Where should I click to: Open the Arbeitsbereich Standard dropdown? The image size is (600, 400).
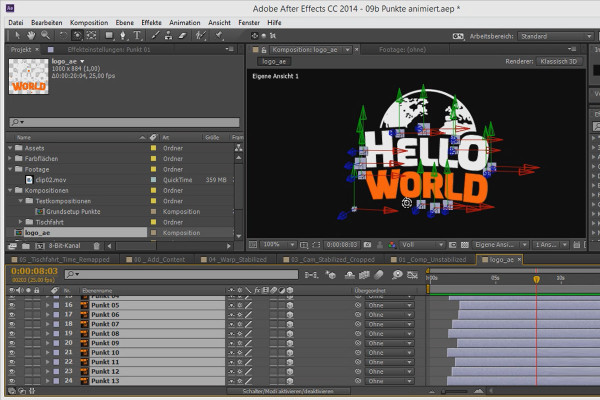pyautogui.click(x=556, y=36)
